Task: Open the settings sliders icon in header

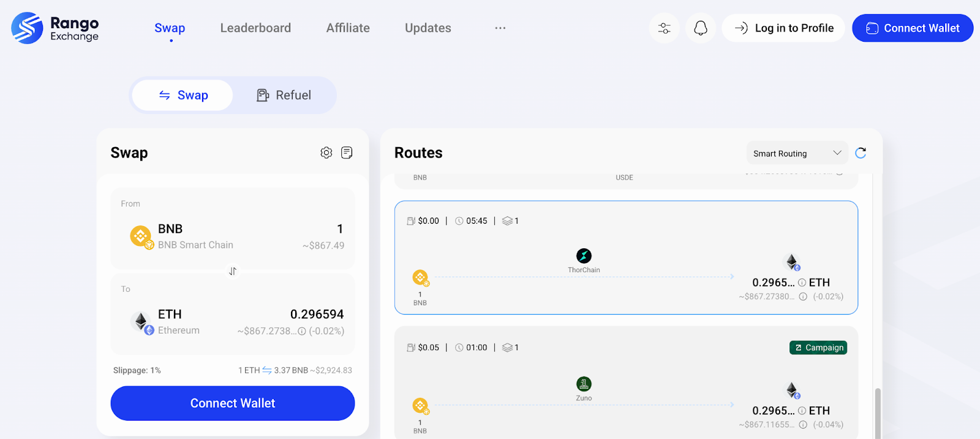Action: click(x=664, y=28)
